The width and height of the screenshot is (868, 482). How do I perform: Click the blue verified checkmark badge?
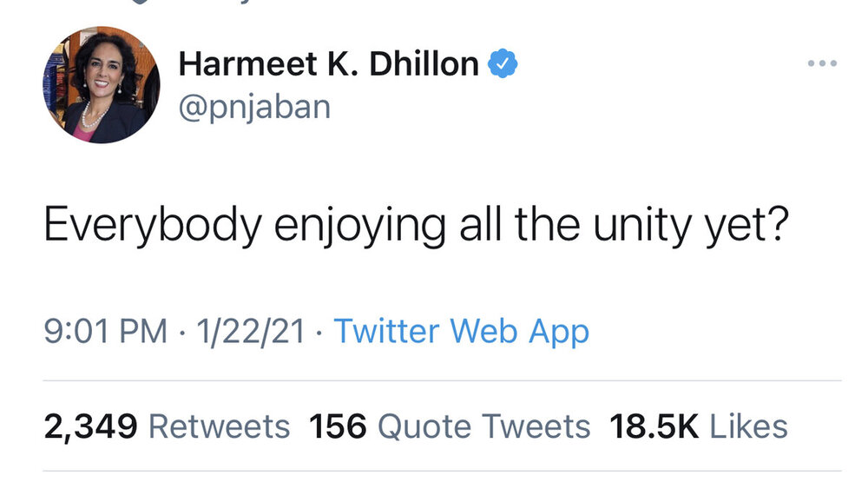click(502, 63)
